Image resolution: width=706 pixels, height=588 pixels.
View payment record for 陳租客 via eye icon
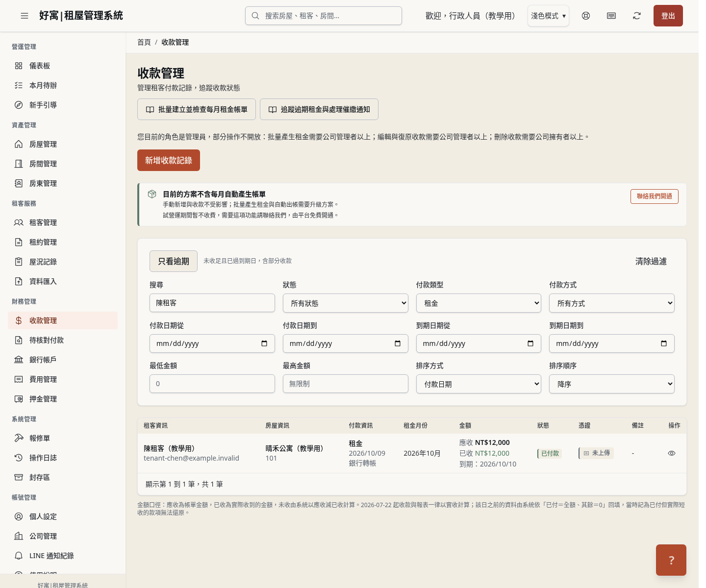coord(672,453)
